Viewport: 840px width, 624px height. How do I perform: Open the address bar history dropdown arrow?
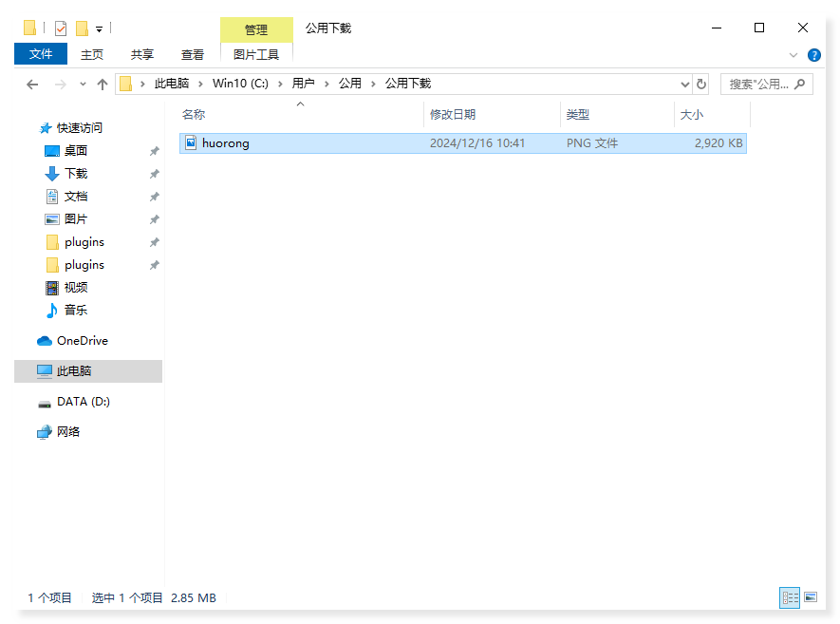point(684,84)
